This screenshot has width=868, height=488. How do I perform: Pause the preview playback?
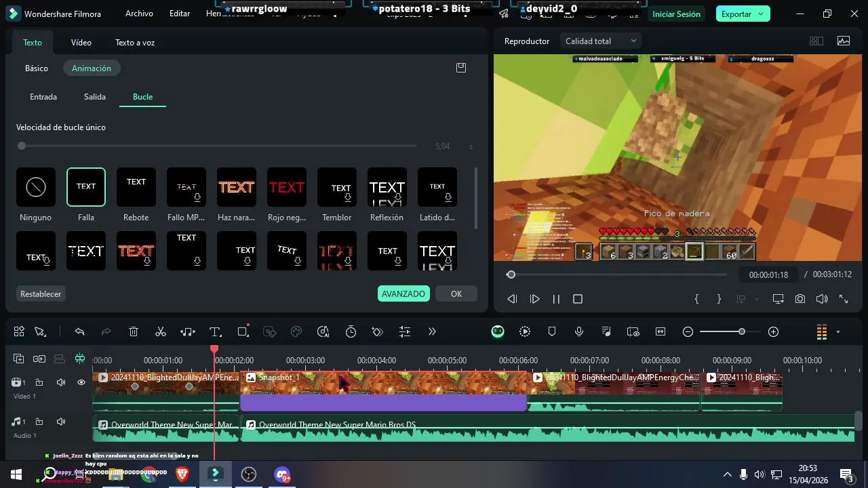pos(556,299)
